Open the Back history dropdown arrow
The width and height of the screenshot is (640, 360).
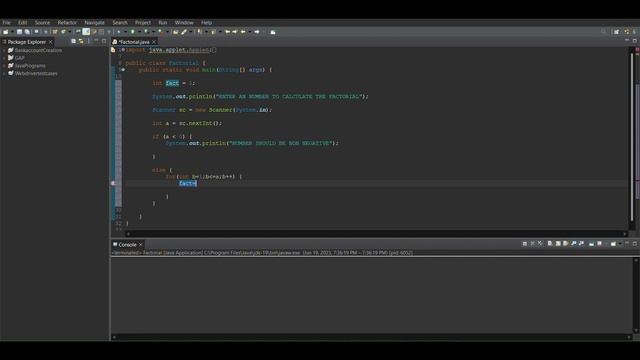coord(250,32)
